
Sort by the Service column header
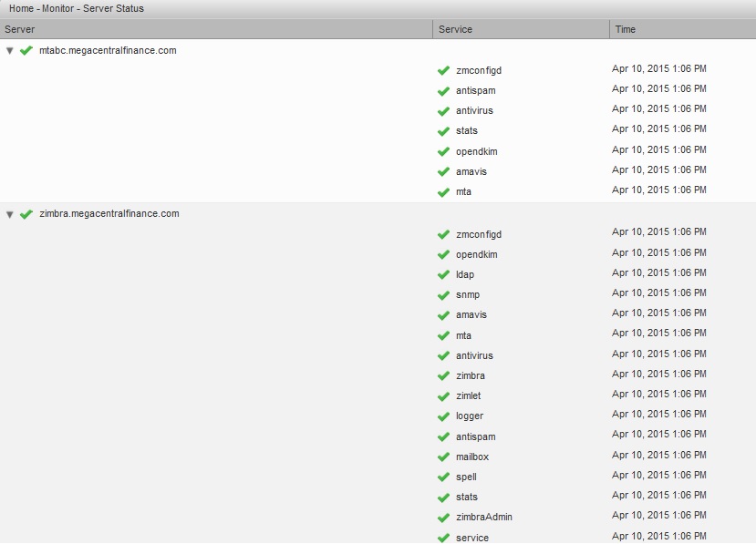(522, 29)
